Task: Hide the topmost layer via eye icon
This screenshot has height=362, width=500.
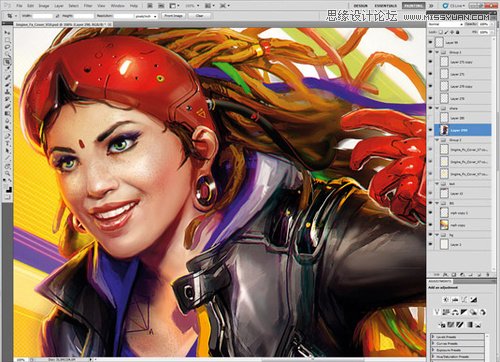Action: 431,42
